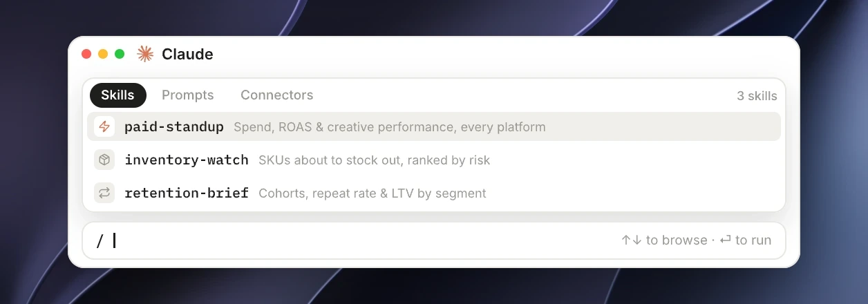This screenshot has width=868, height=304.
Task: Click the Claude starburst logo icon
Action: [144, 54]
